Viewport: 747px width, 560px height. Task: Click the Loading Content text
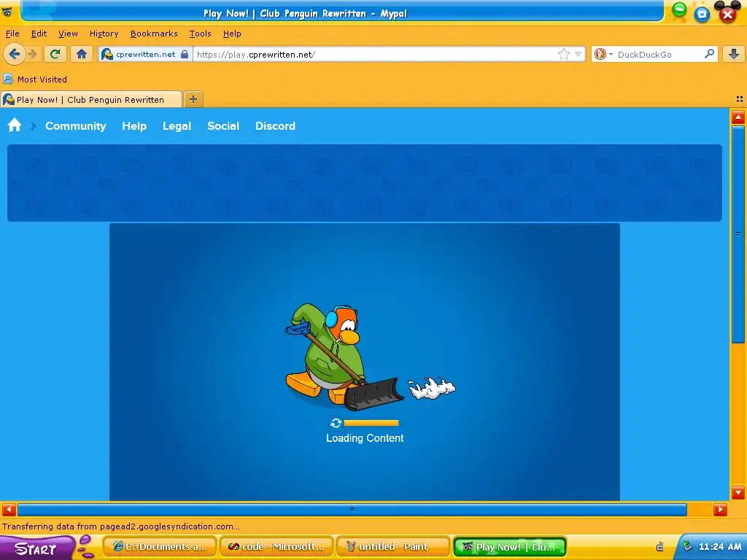point(365,438)
